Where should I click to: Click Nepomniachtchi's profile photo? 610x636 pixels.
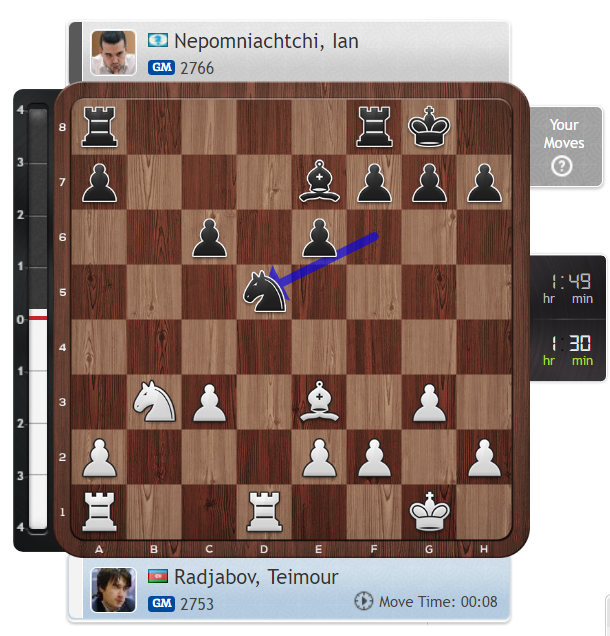[x=113, y=53]
